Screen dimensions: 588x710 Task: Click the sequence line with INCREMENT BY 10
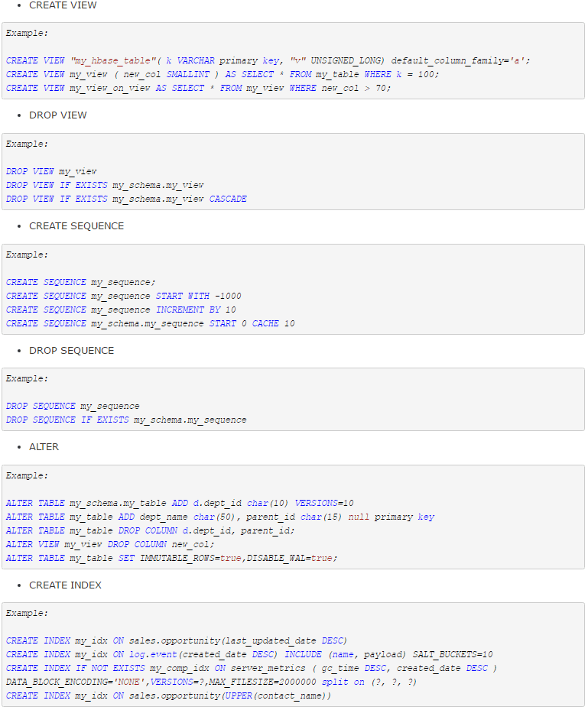click(121, 310)
